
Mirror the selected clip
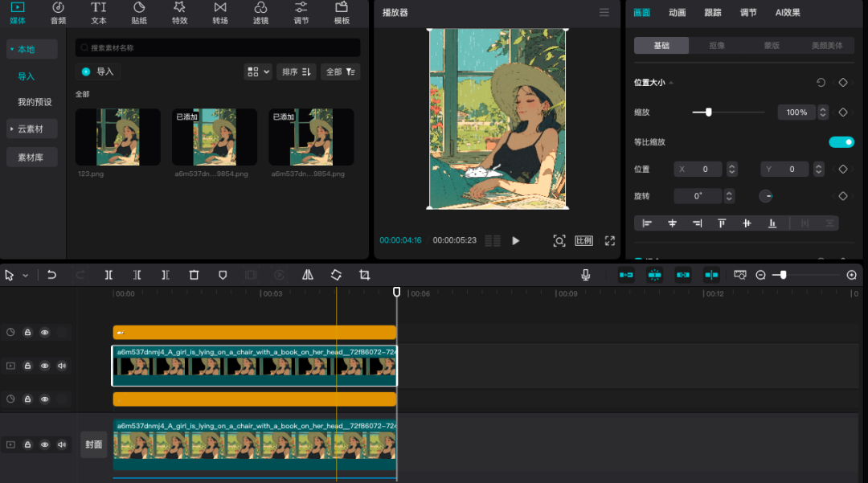click(x=308, y=275)
